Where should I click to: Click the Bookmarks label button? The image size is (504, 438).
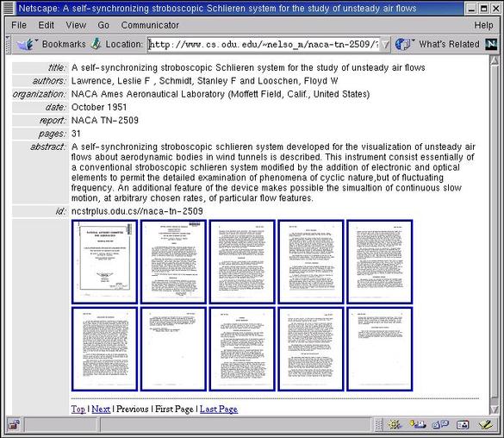(64, 44)
